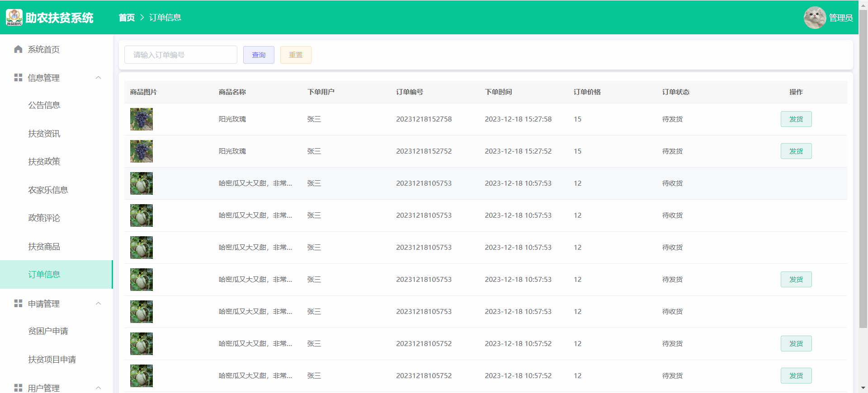Click the 订单状态 column header
Screen dimensions: 868x393
(x=676, y=92)
